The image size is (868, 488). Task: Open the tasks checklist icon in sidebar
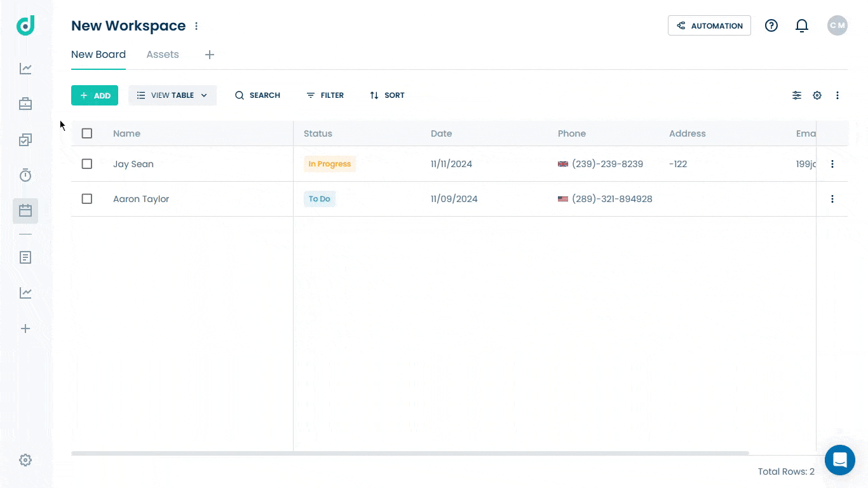pyautogui.click(x=25, y=140)
